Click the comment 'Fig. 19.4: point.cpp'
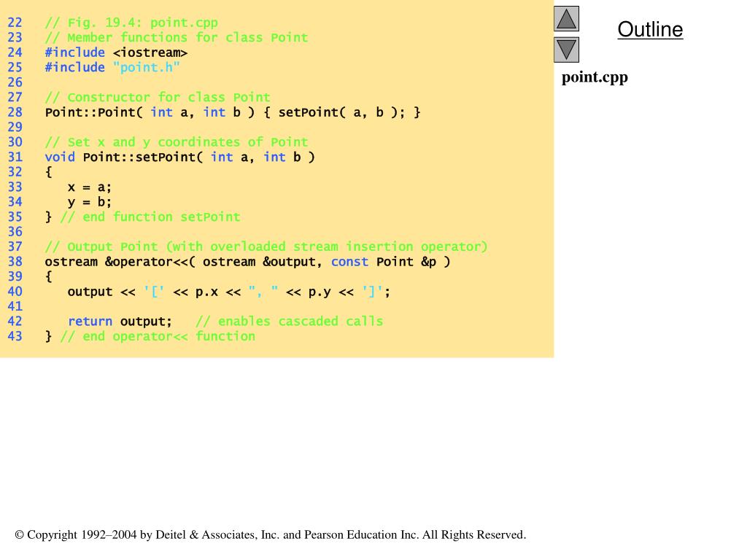Viewport: 747px width, 560px height. (131, 23)
